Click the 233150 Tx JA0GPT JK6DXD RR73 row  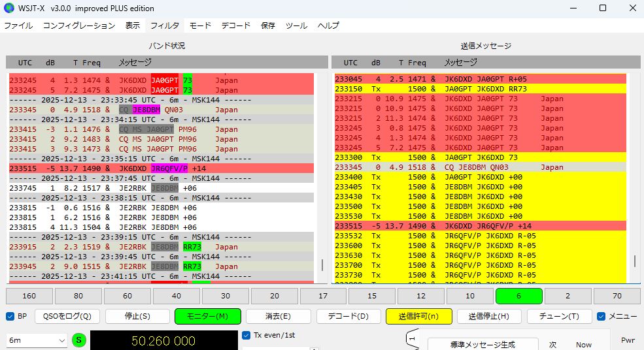[x=481, y=89]
